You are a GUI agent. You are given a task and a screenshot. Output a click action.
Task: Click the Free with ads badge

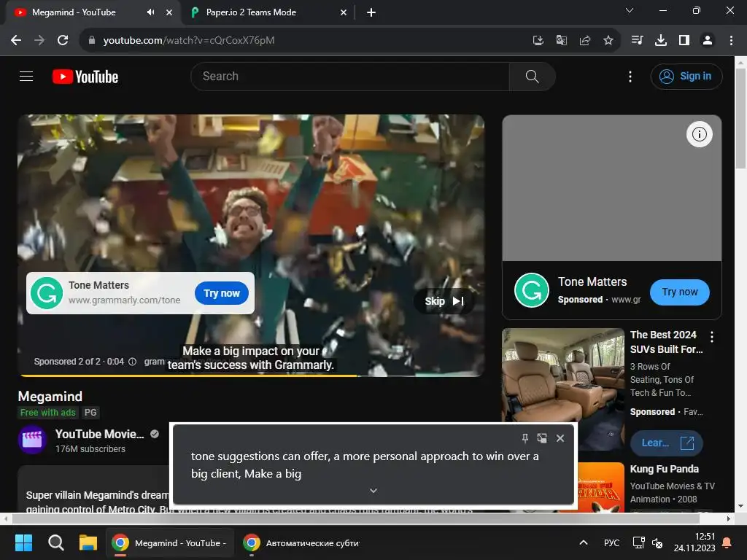pyautogui.click(x=47, y=413)
